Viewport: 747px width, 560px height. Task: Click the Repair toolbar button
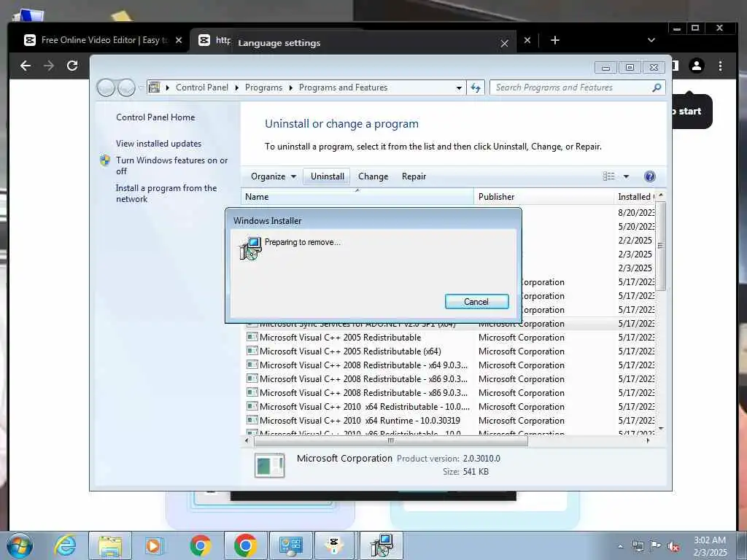(x=414, y=176)
